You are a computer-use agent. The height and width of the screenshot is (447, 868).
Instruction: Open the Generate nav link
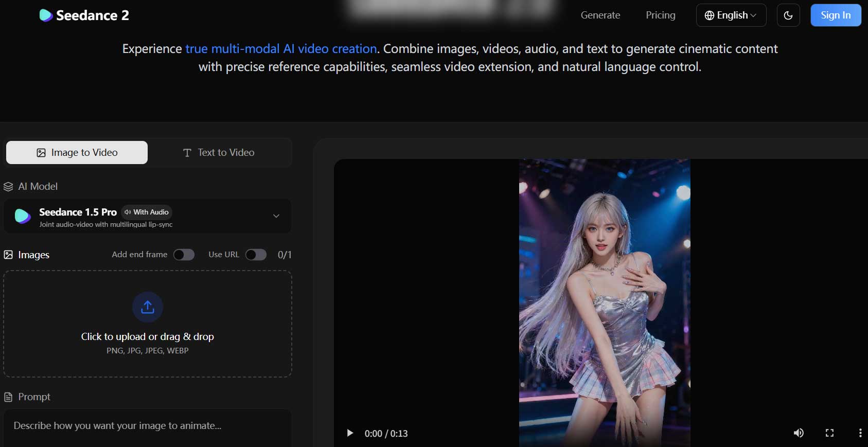pos(600,15)
